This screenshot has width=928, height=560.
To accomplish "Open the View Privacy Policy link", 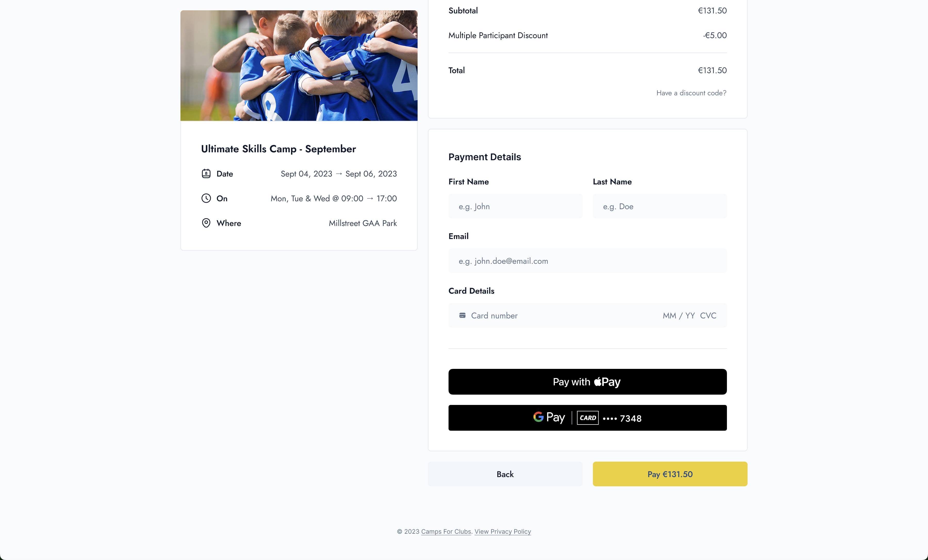I will pos(502,531).
